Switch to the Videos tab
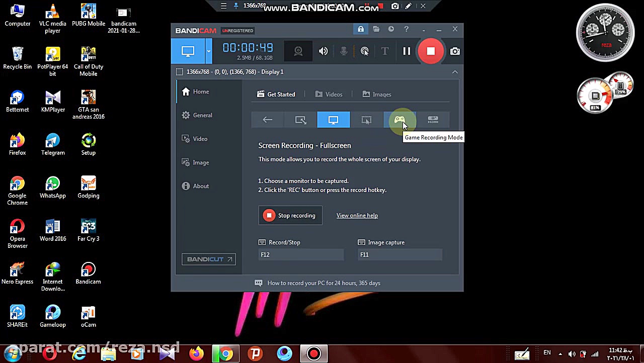 (x=329, y=95)
